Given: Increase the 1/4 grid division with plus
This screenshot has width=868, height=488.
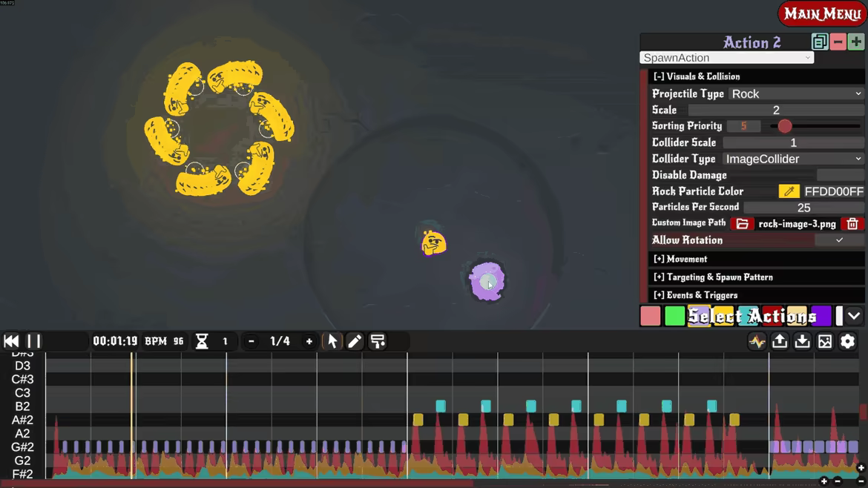Looking at the screenshot, I should click(309, 341).
